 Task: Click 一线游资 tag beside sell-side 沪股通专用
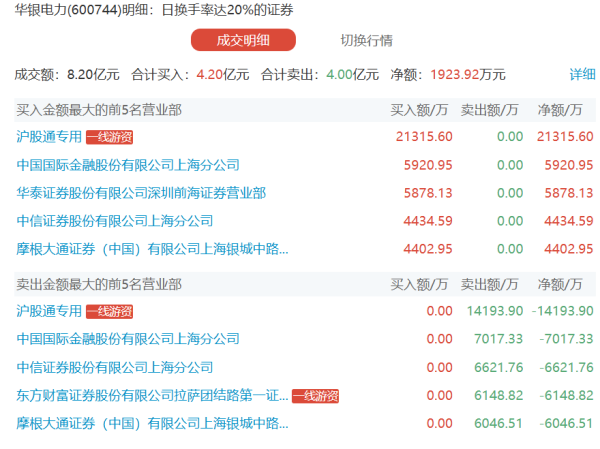109,312
